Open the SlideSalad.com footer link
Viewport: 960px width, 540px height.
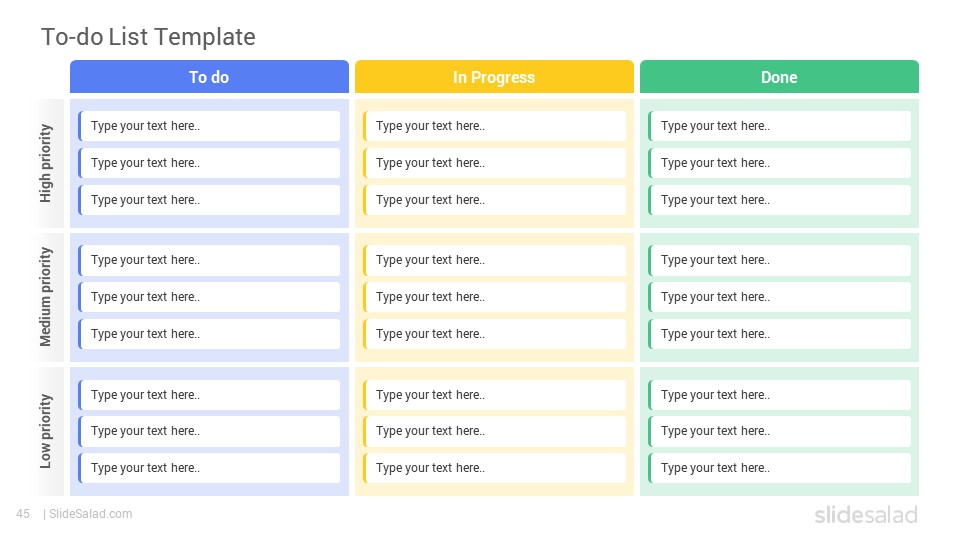point(91,514)
